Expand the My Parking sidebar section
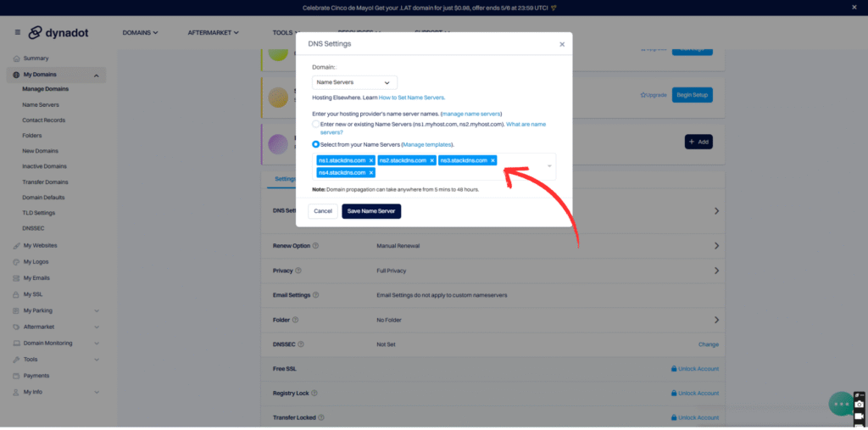The image size is (868, 430). pos(97,311)
